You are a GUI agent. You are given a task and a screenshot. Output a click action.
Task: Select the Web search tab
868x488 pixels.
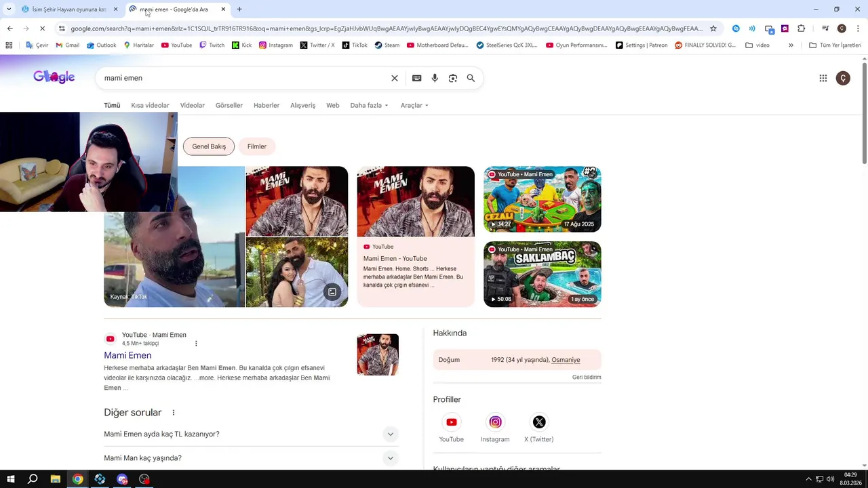(x=333, y=106)
